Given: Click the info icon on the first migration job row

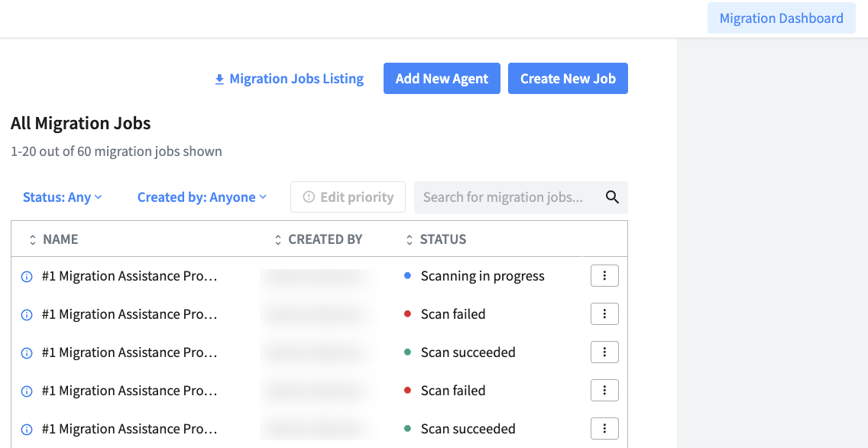Looking at the screenshot, I should [26, 276].
